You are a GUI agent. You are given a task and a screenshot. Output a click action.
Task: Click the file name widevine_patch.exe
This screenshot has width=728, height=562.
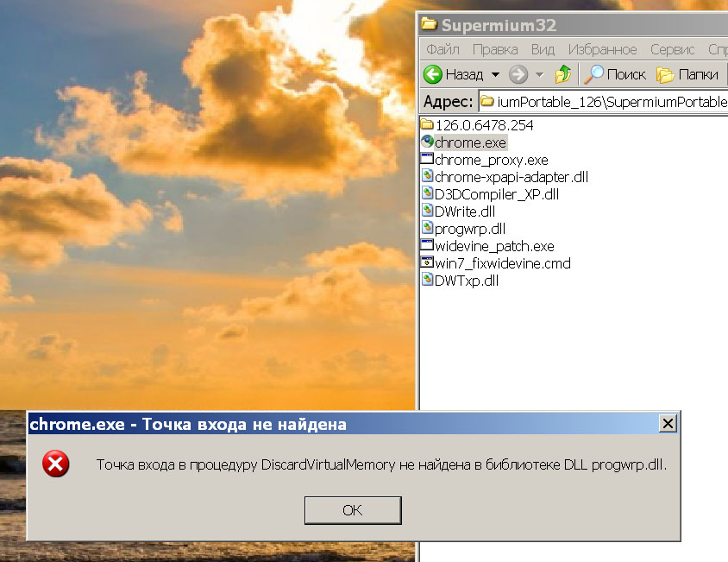pos(495,246)
